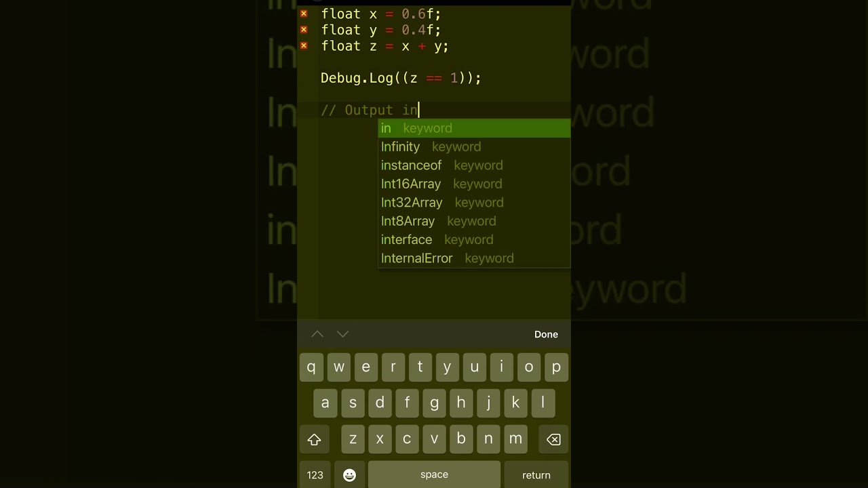Screen dimensions: 868x488
Task: Tap the down chevron above the keyboard
Action: coord(342,334)
